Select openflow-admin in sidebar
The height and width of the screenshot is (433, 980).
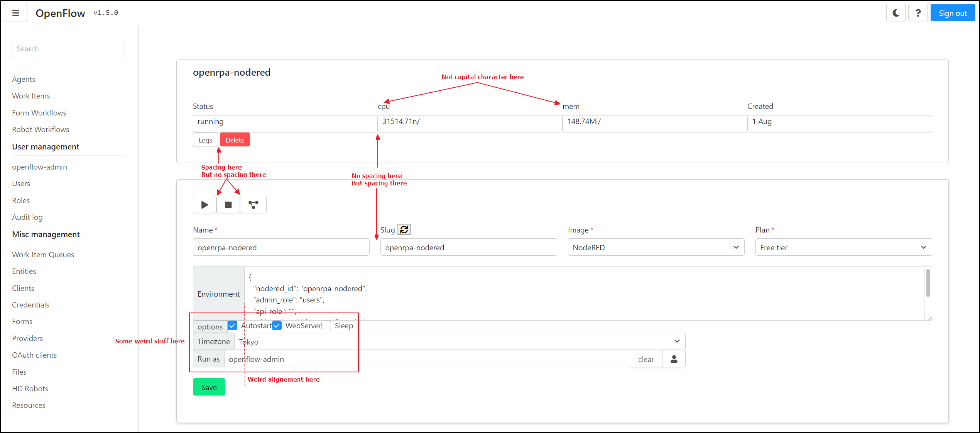click(39, 167)
